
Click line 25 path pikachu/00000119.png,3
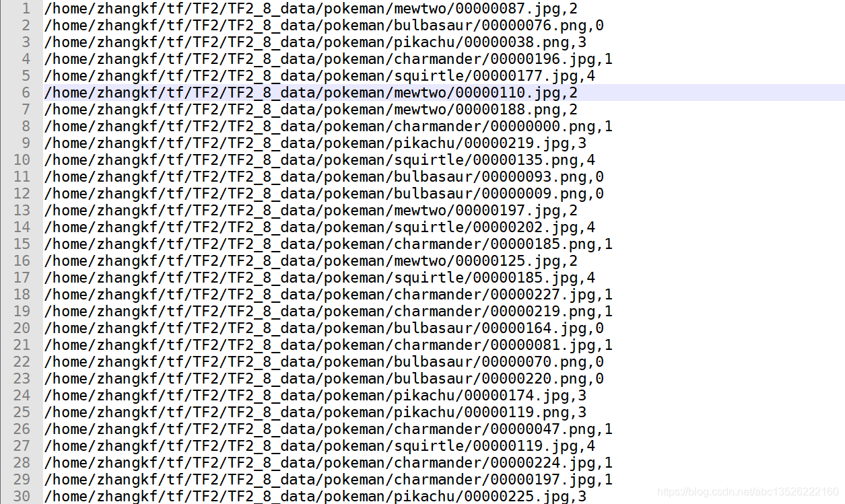coord(315,412)
